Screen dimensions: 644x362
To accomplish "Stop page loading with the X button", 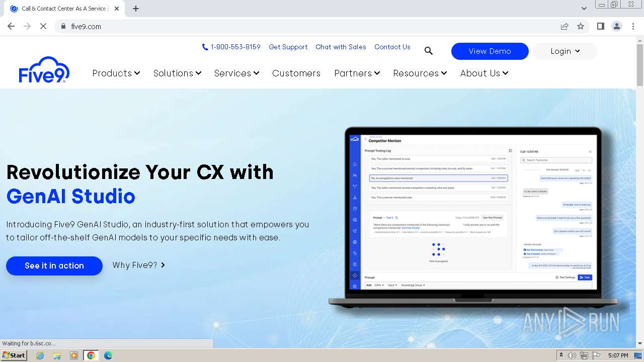I will tap(43, 26).
